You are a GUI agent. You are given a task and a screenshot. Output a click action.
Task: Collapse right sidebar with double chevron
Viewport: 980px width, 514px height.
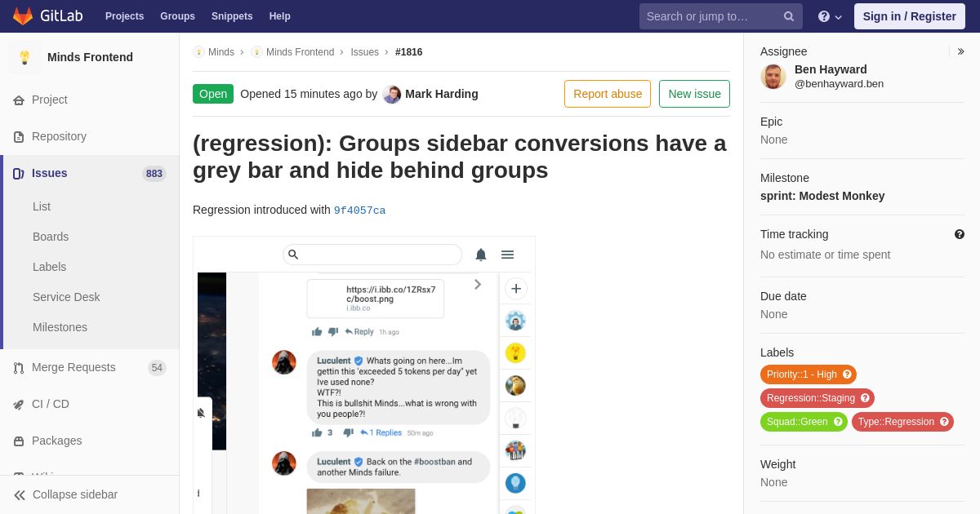tap(960, 51)
